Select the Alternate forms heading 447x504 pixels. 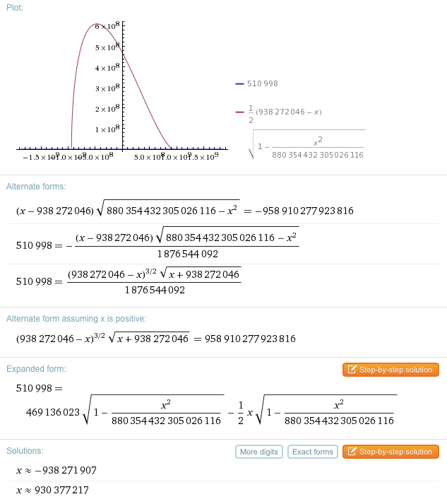coord(36,187)
